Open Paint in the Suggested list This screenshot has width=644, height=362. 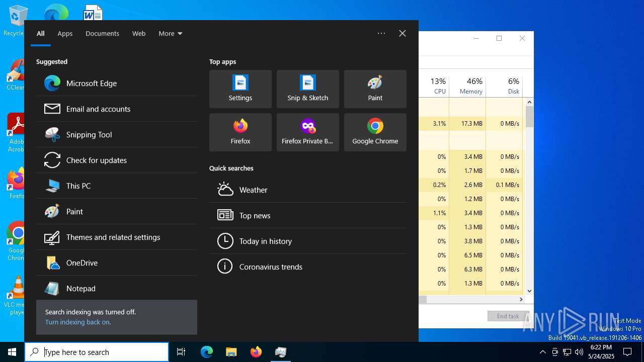pyautogui.click(x=117, y=212)
